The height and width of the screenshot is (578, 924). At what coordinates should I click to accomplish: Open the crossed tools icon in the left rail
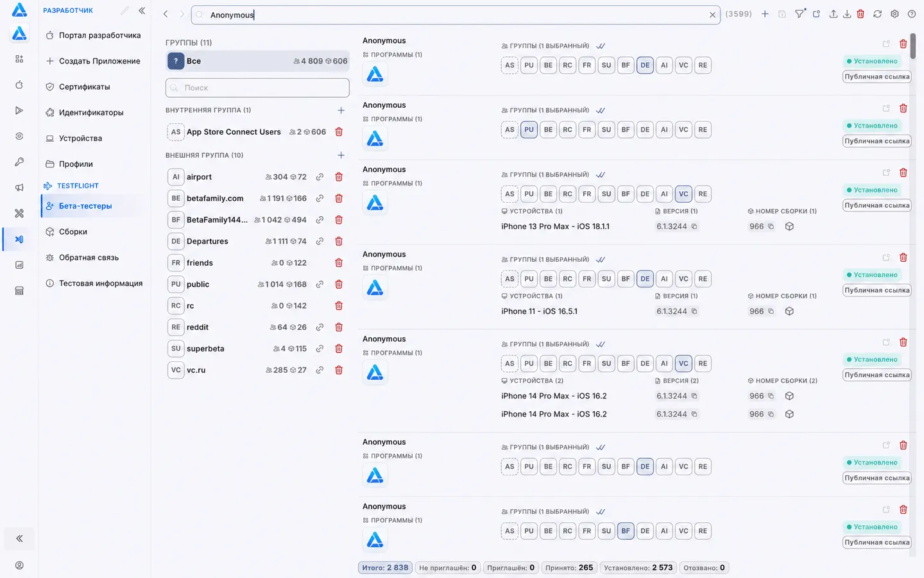(19, 213)
